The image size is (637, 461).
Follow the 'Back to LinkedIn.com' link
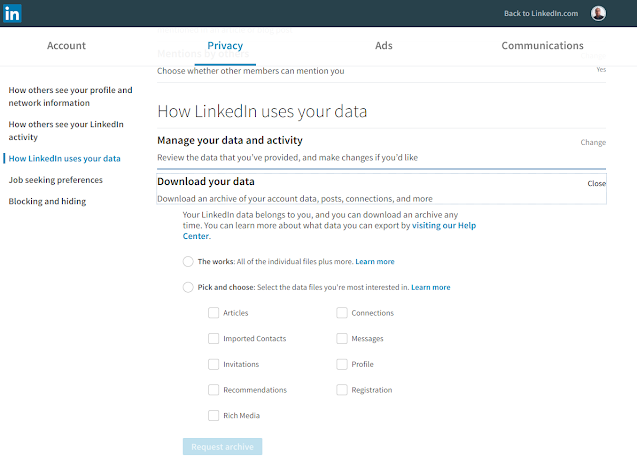[541, 14]
